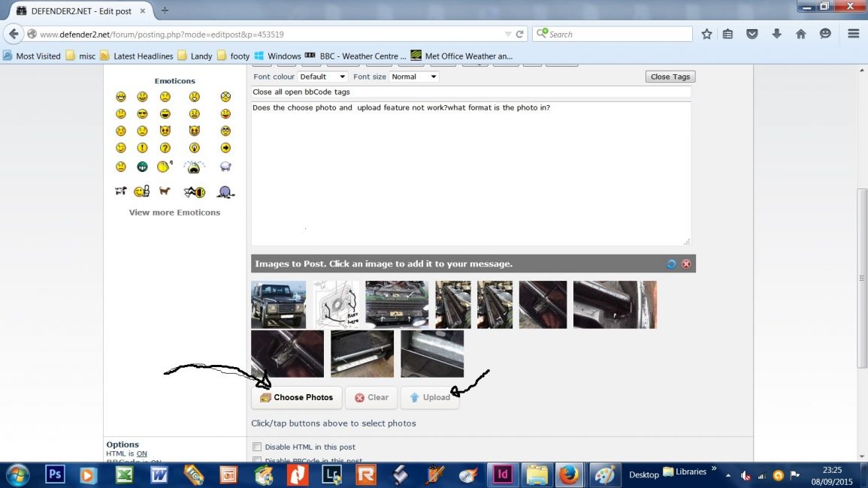Open a new tab with the plus button
Viewport: 868px width, 488px height.
(x=165, y=11)
